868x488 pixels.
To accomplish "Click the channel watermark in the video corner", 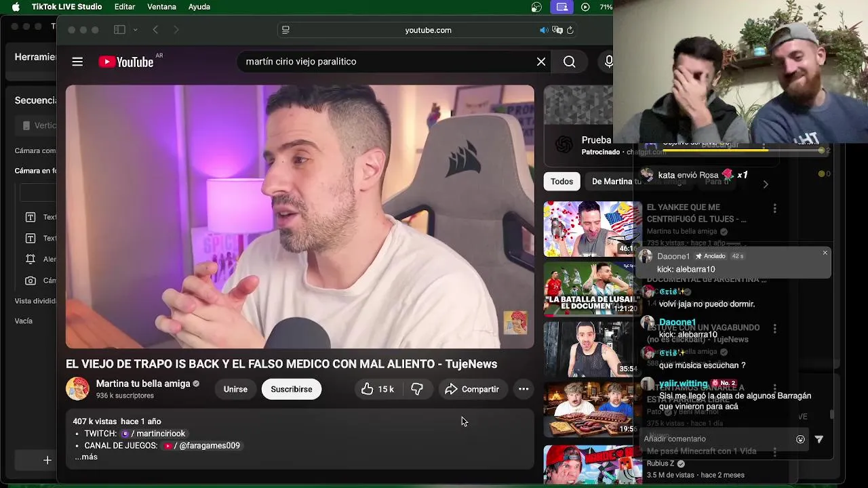I will pos(515,323).
